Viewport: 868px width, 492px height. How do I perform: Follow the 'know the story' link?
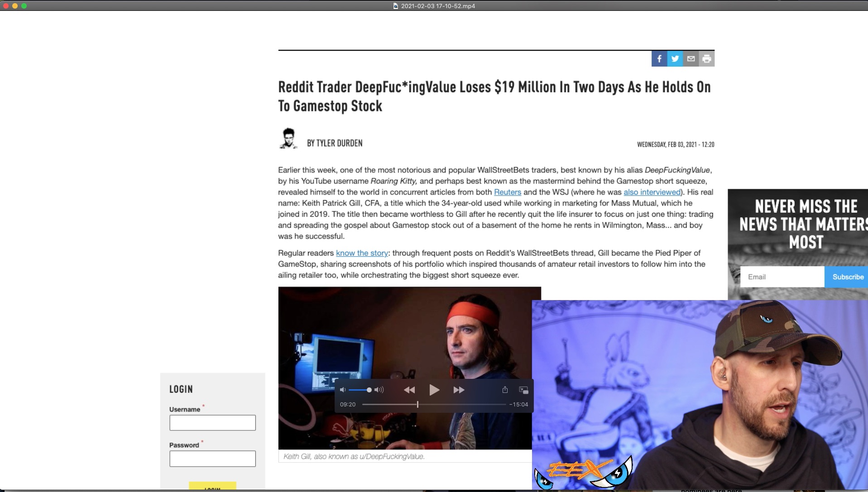pos(362,253)
